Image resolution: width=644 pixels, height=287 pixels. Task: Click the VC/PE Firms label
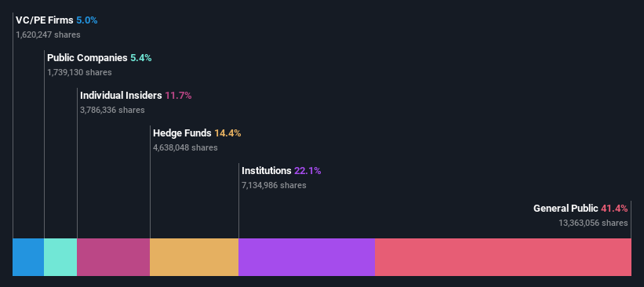coord(45,20)
